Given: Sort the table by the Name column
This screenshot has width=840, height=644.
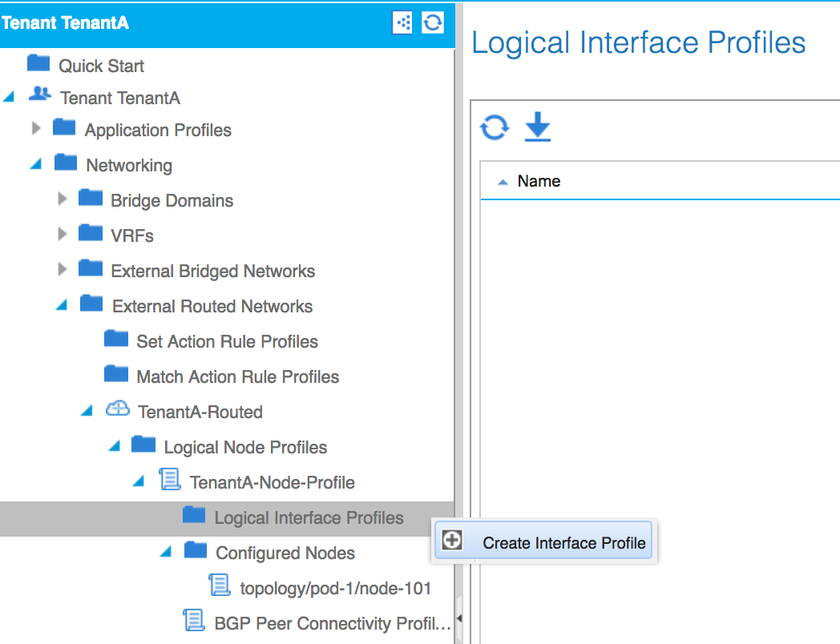Looking at the screenshot, I should tap(539, 181).
